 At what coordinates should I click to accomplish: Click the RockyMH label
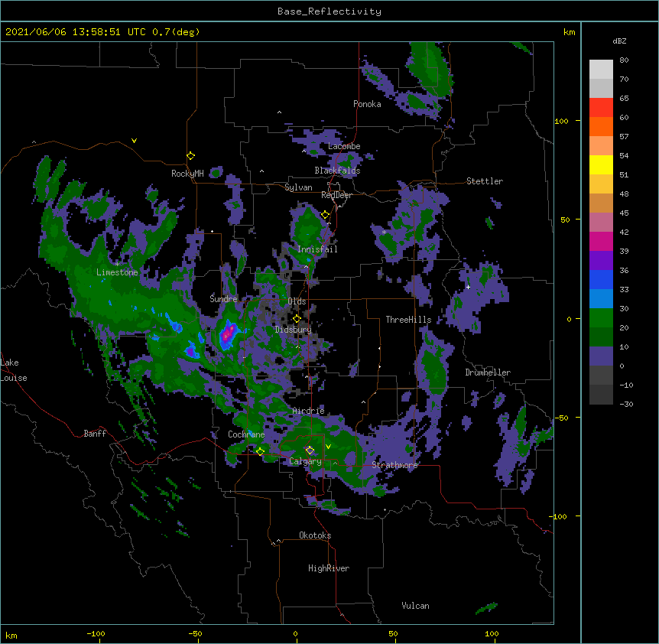[187, 174]
